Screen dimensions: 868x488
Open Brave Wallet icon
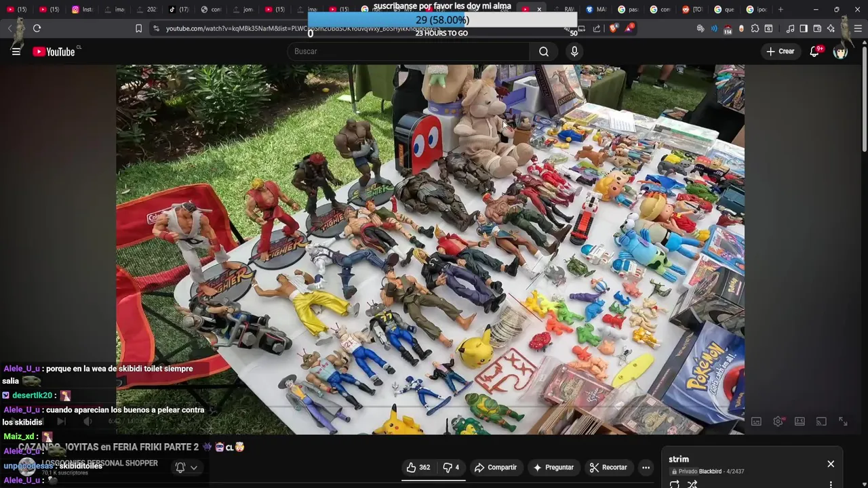[817, 28]
